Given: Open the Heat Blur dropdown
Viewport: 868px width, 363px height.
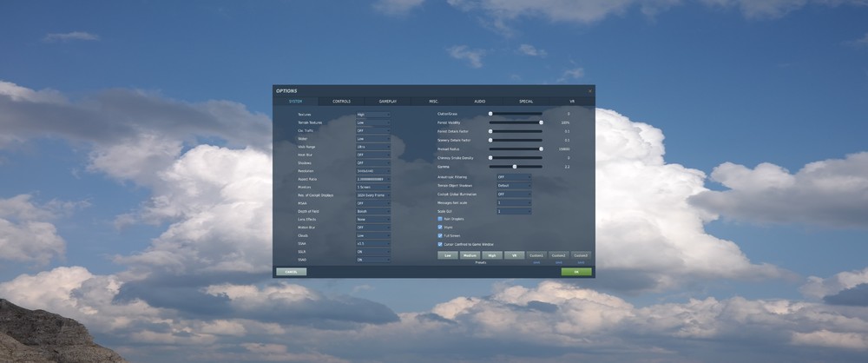Looking at the screenshot, I should 373,155.
